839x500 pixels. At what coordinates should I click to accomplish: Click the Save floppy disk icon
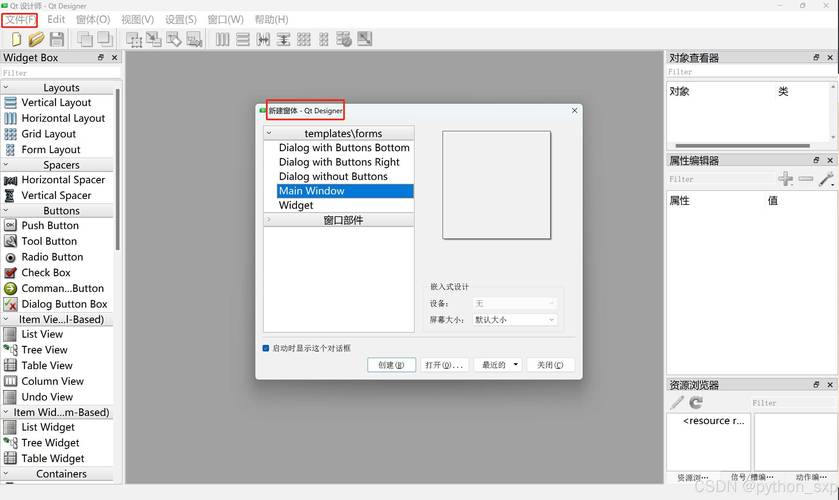point(57,39)
